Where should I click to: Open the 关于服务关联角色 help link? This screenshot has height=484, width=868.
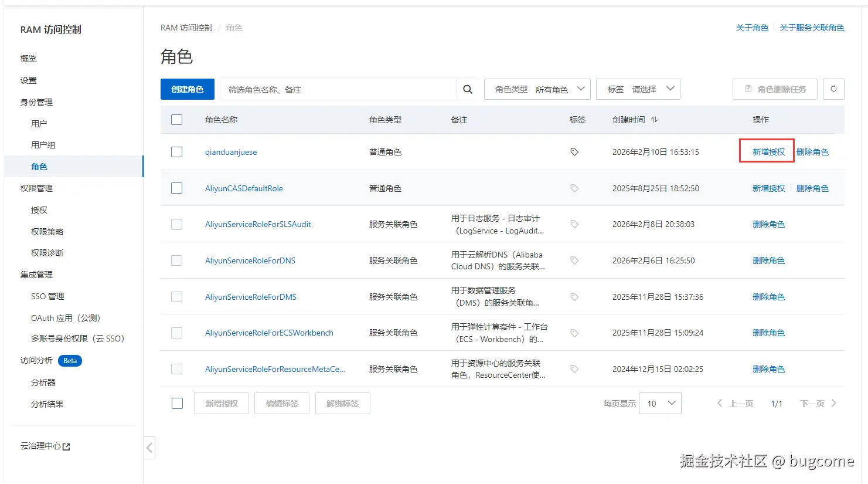(x=812, y=28)
